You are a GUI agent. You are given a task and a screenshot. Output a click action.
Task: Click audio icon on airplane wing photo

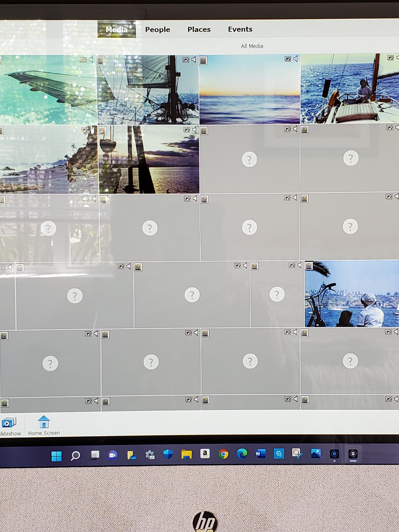coord(91,60)
